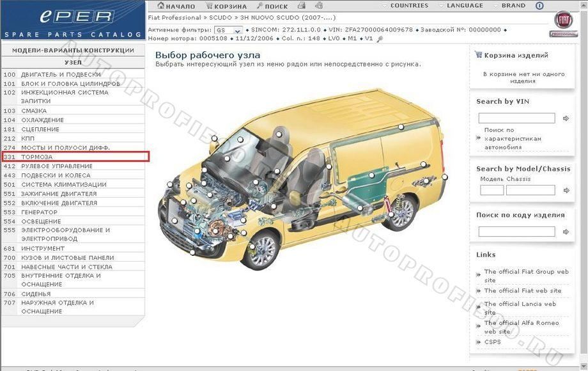Viewport: 588px width, 371px height.
Task: Select 554 ОСВЕЩЕНИЕ node
Action: [x=73, y=221]
